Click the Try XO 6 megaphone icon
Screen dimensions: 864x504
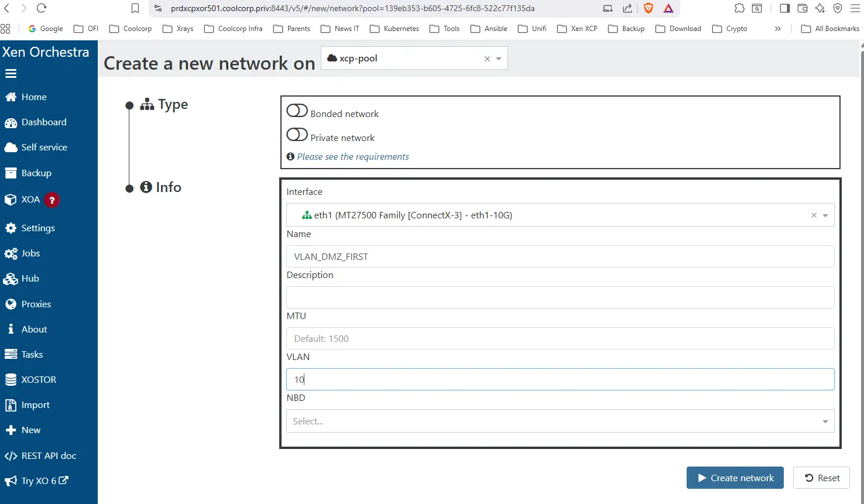[11, 481]
